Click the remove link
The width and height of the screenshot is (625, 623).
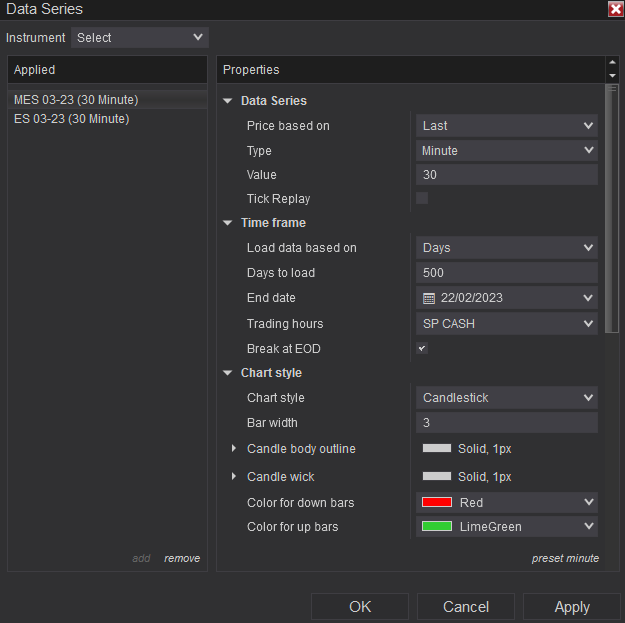point(182,558)
